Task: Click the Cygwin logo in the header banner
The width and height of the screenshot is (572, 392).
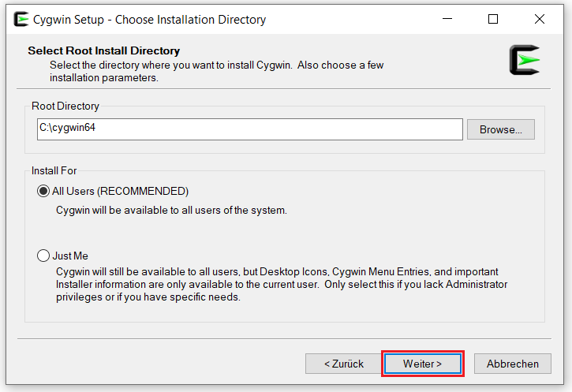Action: [525, 61]
